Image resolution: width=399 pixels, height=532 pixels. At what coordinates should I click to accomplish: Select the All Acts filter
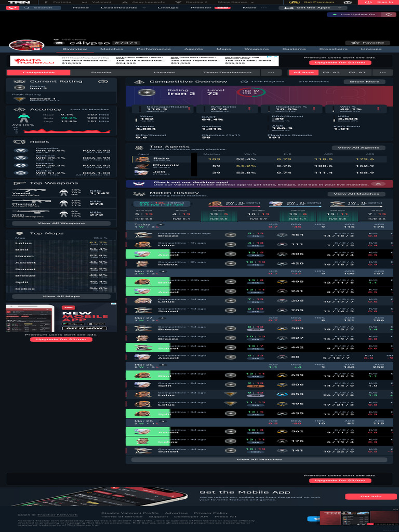[x=303, y=72]
